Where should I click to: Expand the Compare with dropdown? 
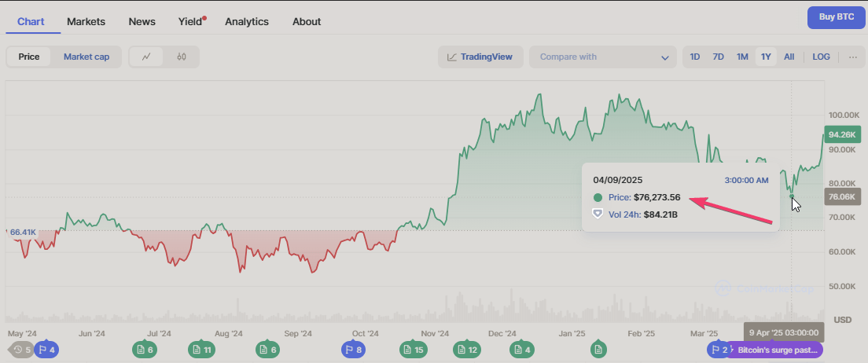[x=603, y=57]
